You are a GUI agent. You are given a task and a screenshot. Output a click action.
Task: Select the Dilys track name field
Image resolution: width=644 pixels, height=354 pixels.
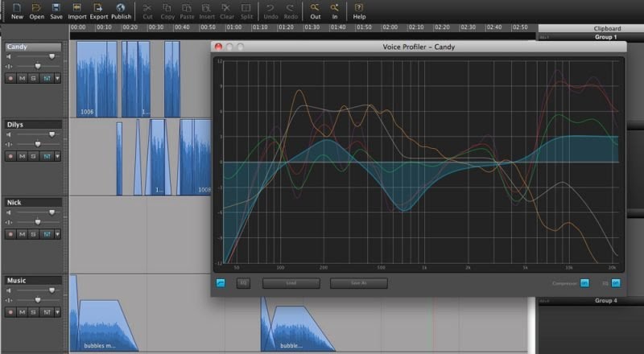tap(33, 125)
